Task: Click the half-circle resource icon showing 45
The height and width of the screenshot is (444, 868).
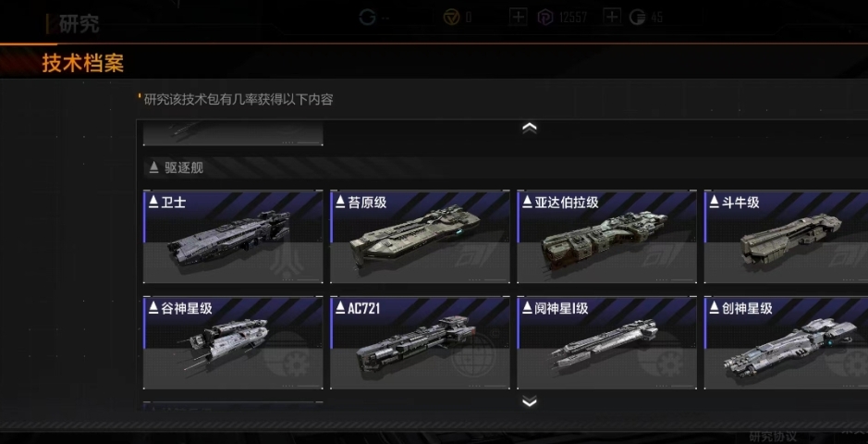Action: [638, 18]
